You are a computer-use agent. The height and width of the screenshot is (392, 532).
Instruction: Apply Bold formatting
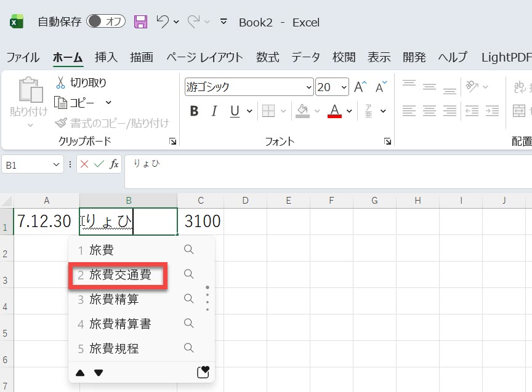pos(194,111)
